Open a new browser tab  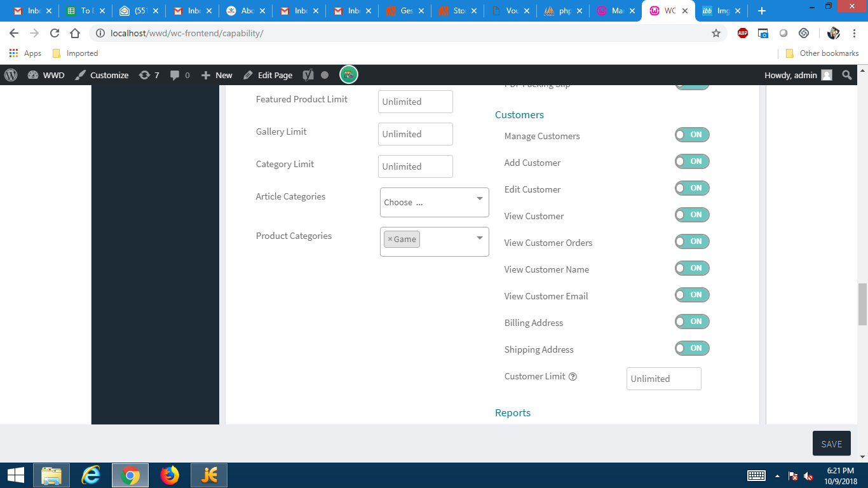click(x=762, y=11)
